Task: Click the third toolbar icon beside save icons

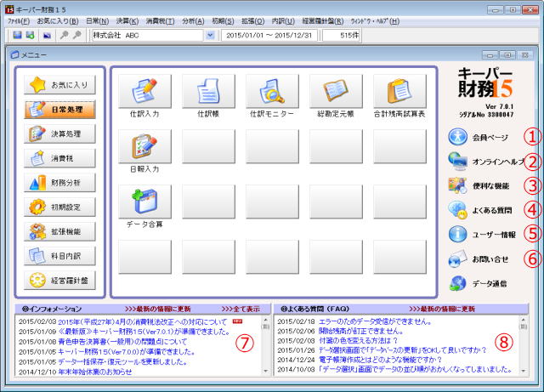Action: click(x=48, y=36)
